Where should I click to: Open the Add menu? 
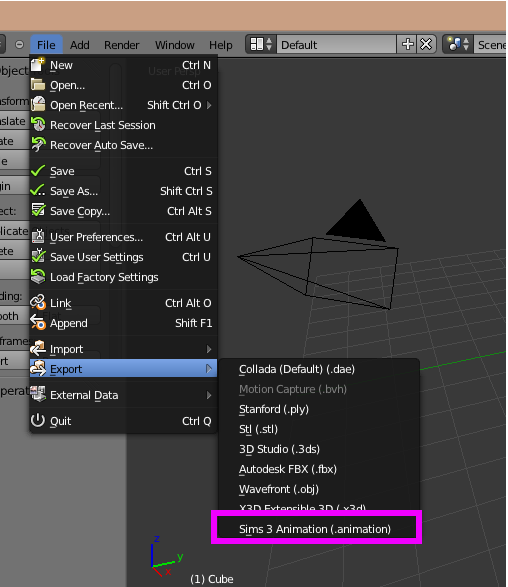coord(80,45)
